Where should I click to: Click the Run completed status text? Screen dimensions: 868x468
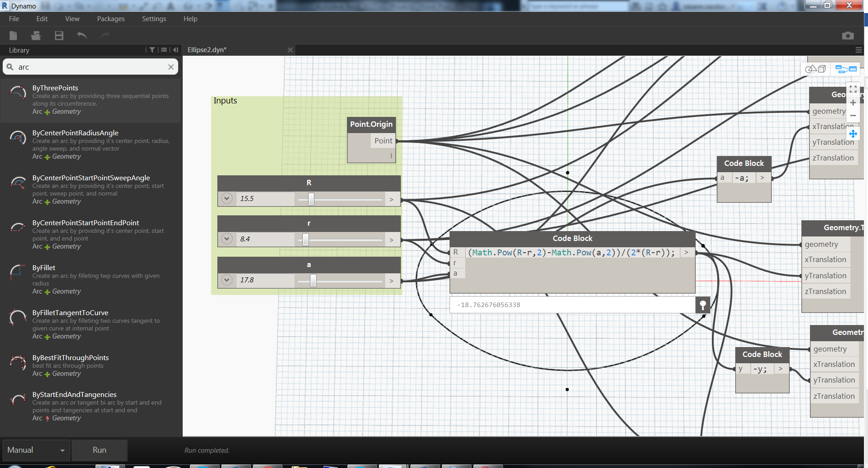click(x=207, y=450)
